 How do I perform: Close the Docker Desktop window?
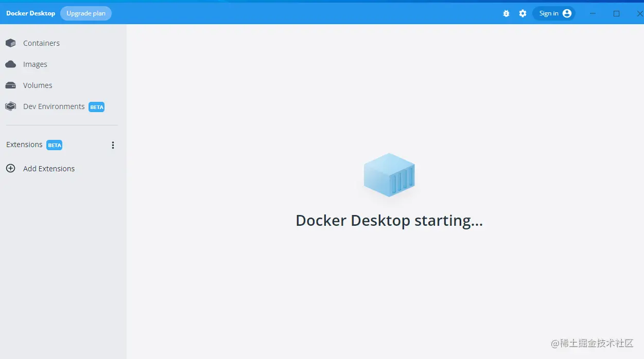pos(640,13)
